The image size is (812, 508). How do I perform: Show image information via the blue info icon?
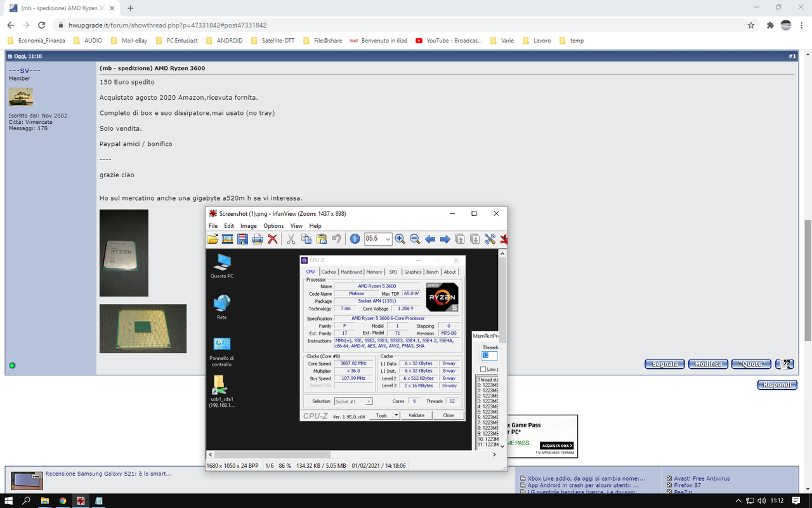pos(354,239)
